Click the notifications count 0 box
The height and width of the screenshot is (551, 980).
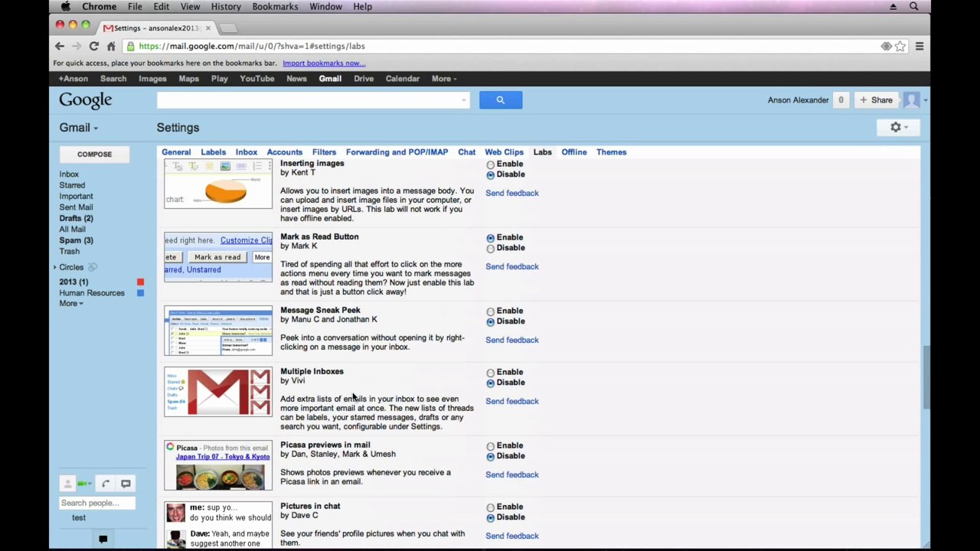click(841, 100)
